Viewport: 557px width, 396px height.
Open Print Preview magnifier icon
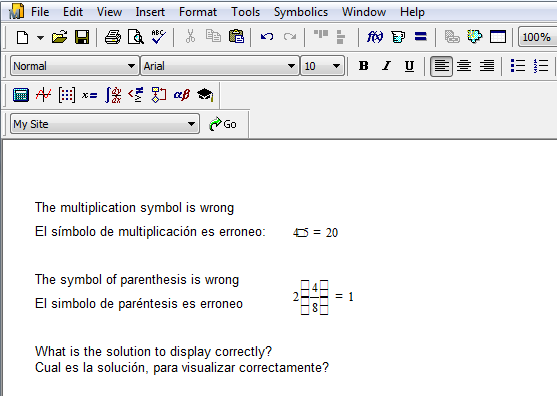[136, 37]
